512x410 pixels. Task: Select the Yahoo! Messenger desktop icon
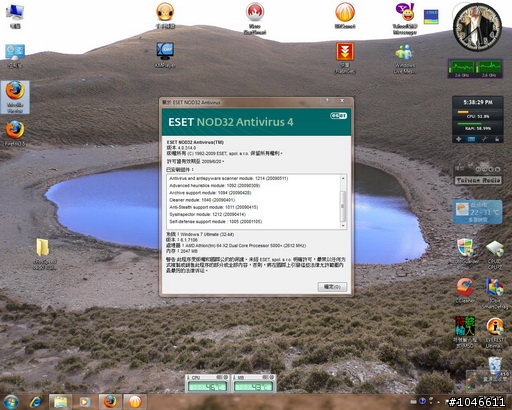click(x=405, y=18)
